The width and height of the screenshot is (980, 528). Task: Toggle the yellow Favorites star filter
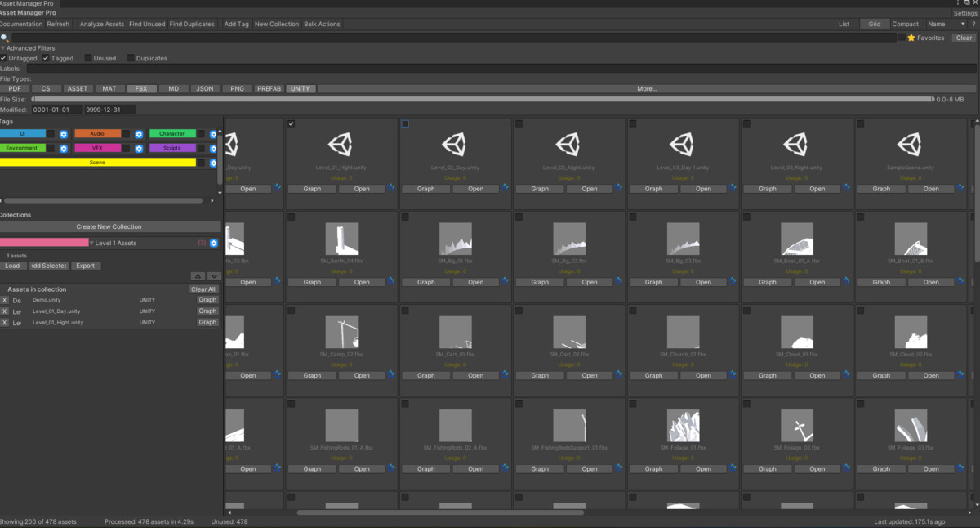pos(911,38)
